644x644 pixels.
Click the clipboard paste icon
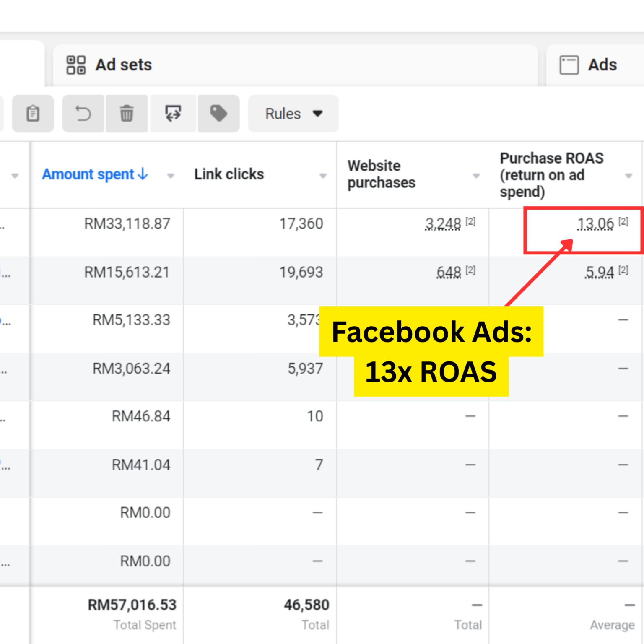33,114
